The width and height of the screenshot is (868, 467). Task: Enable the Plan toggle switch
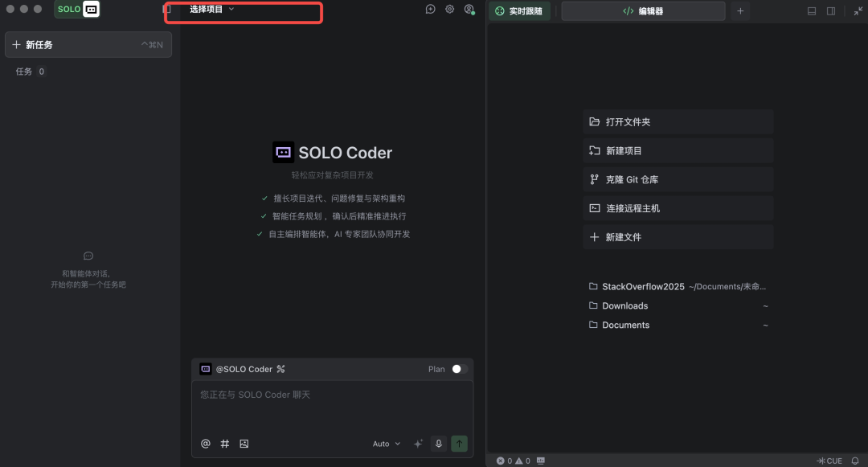(x=460, y=369)
